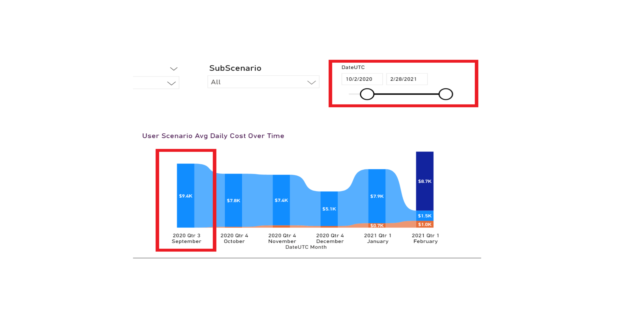The image size is (644, 325).
Task: Click the chevron above the left dropdown box
Action: [174, 69]
